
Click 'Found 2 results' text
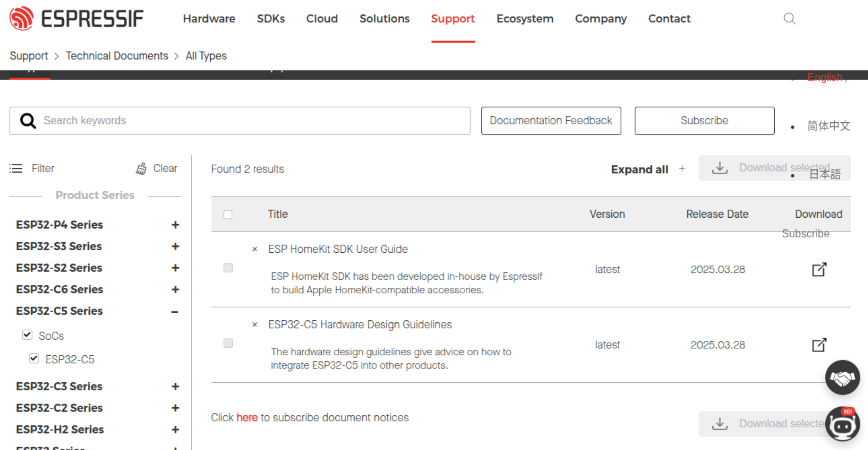pos(247,169)
